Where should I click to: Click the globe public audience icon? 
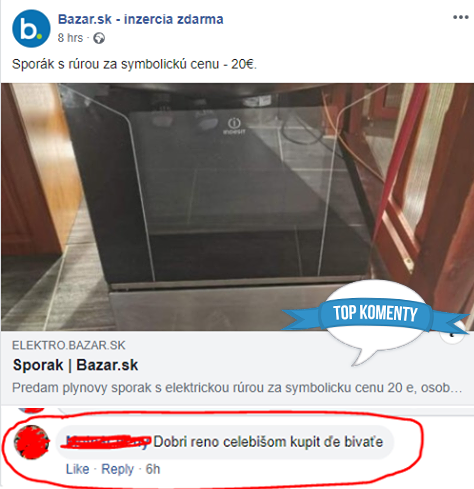(x=99, y=38)
